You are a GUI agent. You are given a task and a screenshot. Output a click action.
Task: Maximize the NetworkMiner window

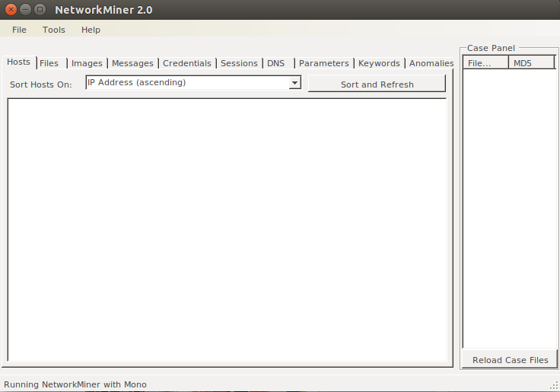(x=40, y=9)
